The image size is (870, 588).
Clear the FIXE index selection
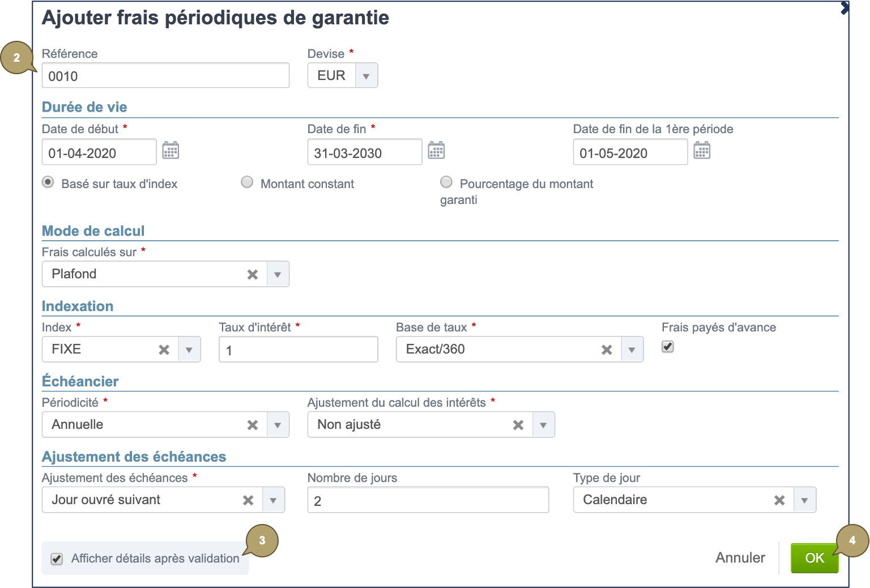click(164, 350)
